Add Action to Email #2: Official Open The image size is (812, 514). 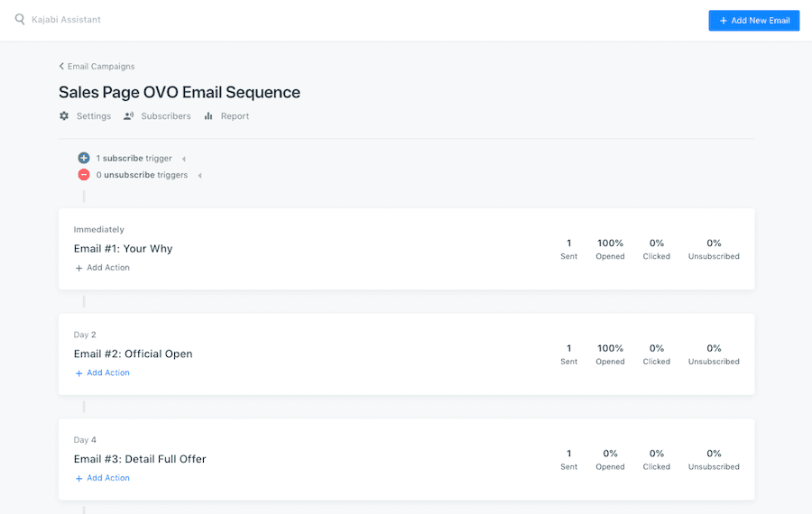tap(103, 372)
